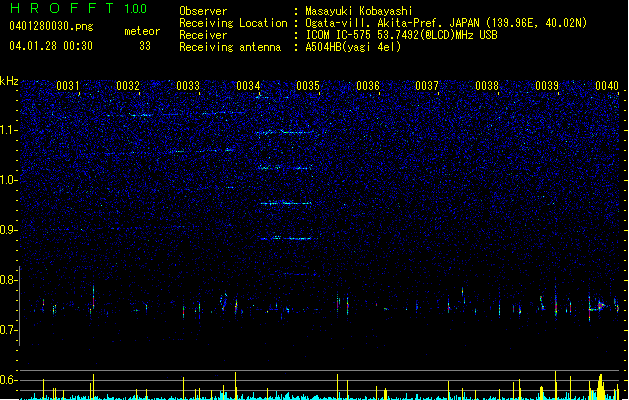
Task: Click observer name Masayuki Kobayashi
Action: [359, 11]
